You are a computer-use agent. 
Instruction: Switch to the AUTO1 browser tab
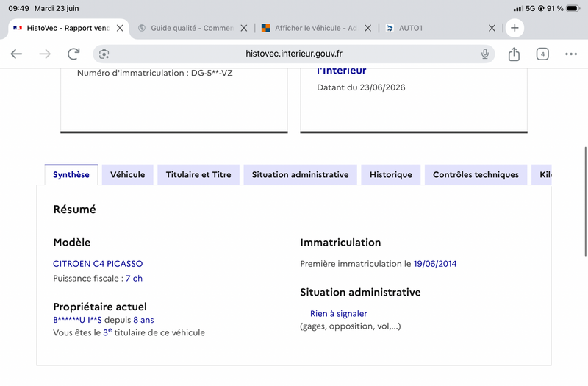coord(434,28)
